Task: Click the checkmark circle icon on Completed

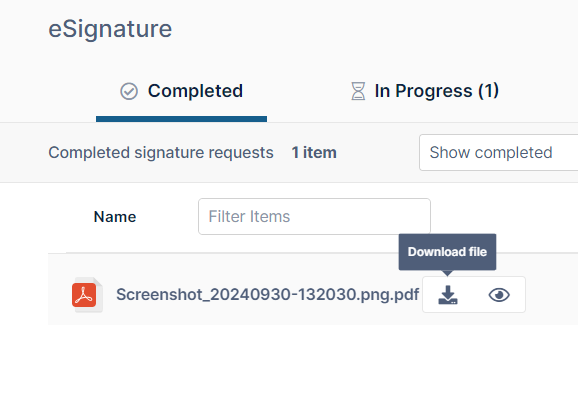Action: [129, 91]
